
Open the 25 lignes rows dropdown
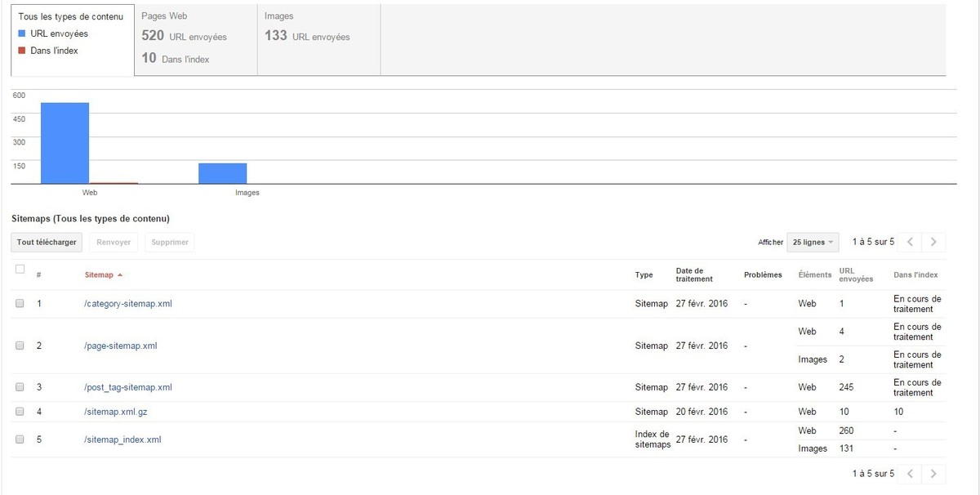tap(813, 243)
